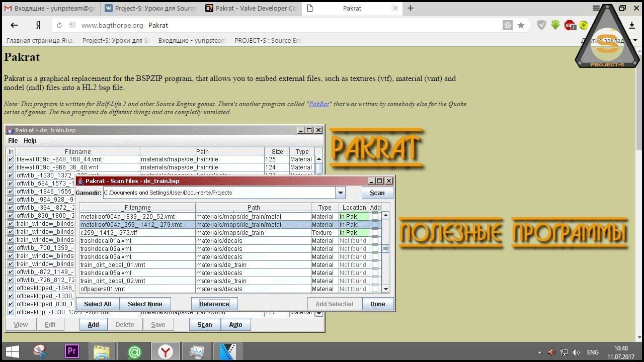Click the Auto button in Pakrat window
The height and width of the screenshot is (362, 644).
pos(235,325)
